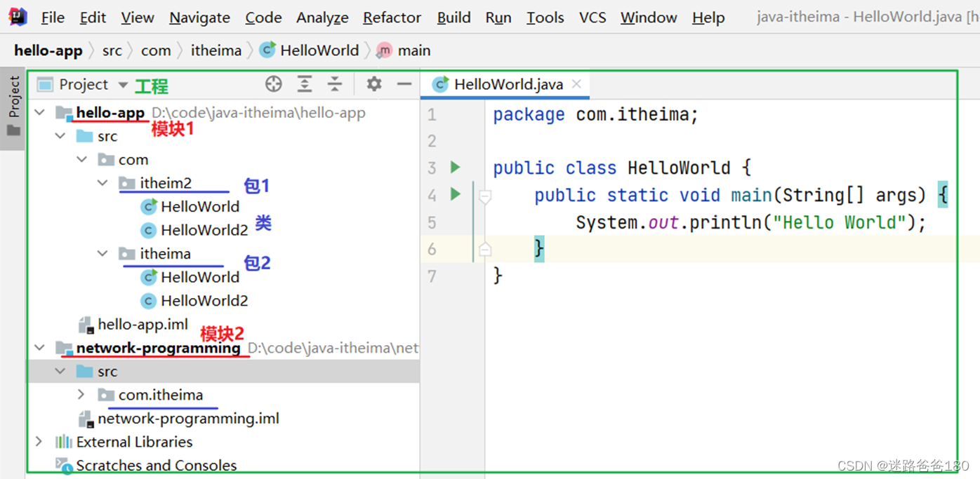Click External Libraries bar-chart icon
Screen dimensions: 980x479
coord(64,442)
